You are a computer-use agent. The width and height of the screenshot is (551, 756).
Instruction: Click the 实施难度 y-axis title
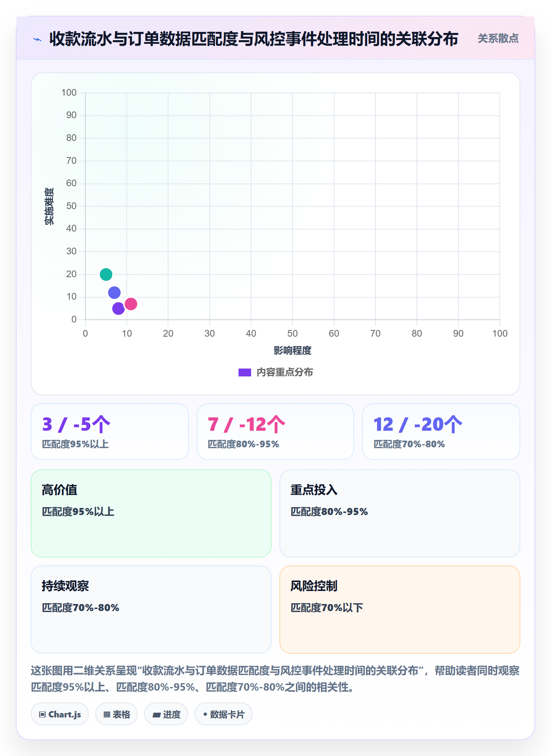[x=49, y=206]
